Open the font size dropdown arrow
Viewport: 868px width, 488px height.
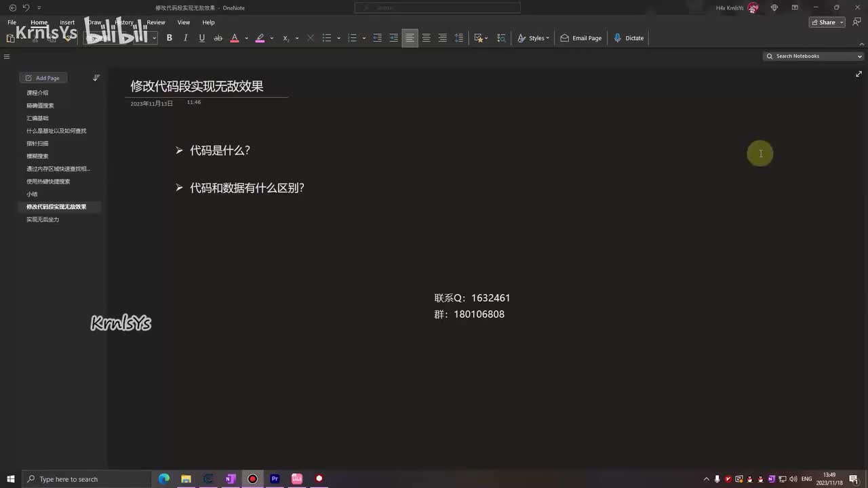pos(154,38)
